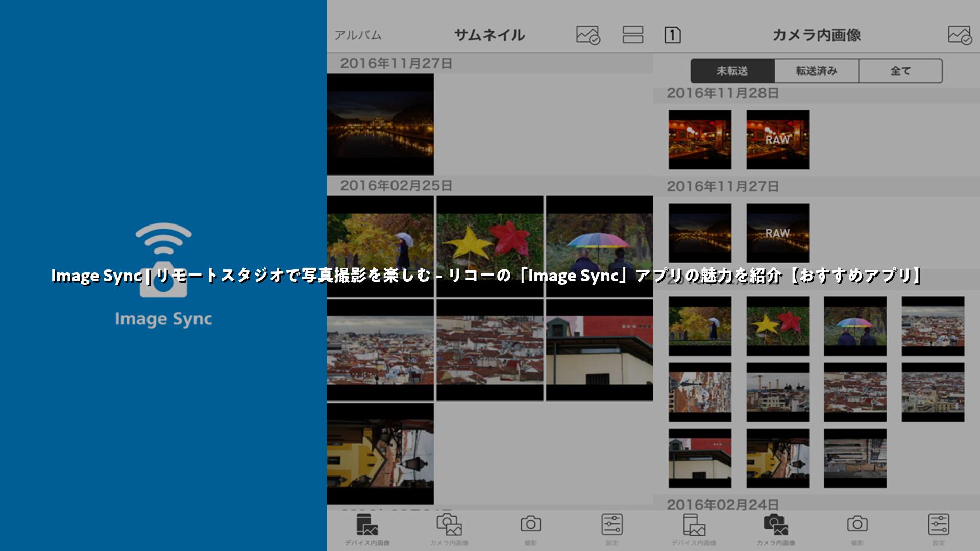
Task: Open 設定 tab in right screen
Action: click(x=939, y=530)
